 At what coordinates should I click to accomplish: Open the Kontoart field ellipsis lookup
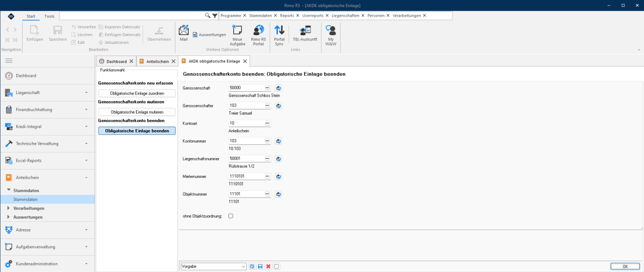268,123
